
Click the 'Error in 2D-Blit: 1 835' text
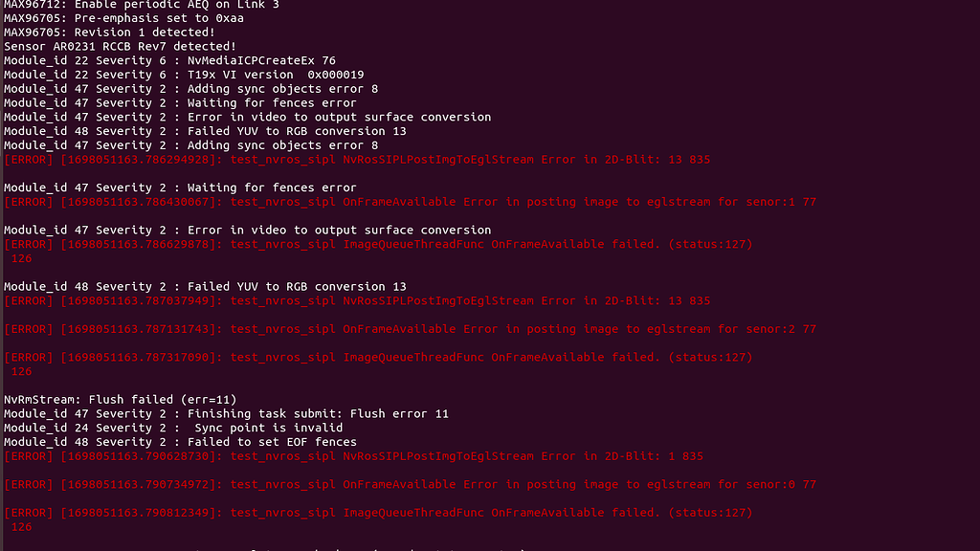[x=622, y=456]
